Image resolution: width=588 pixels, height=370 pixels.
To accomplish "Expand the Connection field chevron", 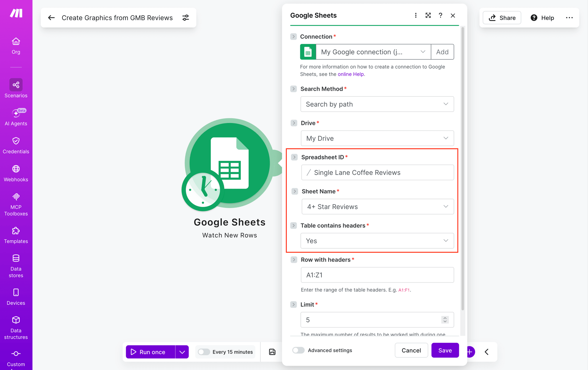I will point(293,36).
